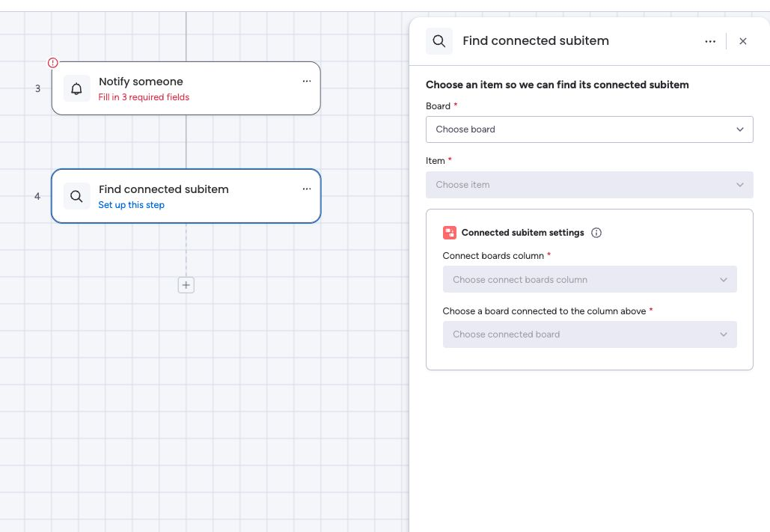Viewport: 770px width, 532px height.
Task: Click the chevron arrow of the Choose item field
Action: click(x=739, y=185)
